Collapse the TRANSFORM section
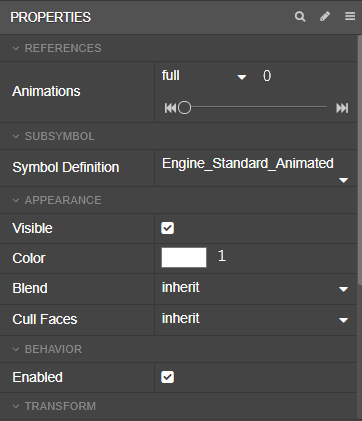Image resolution: width=362 pixels, height=421 pixels. coord(16,406)
